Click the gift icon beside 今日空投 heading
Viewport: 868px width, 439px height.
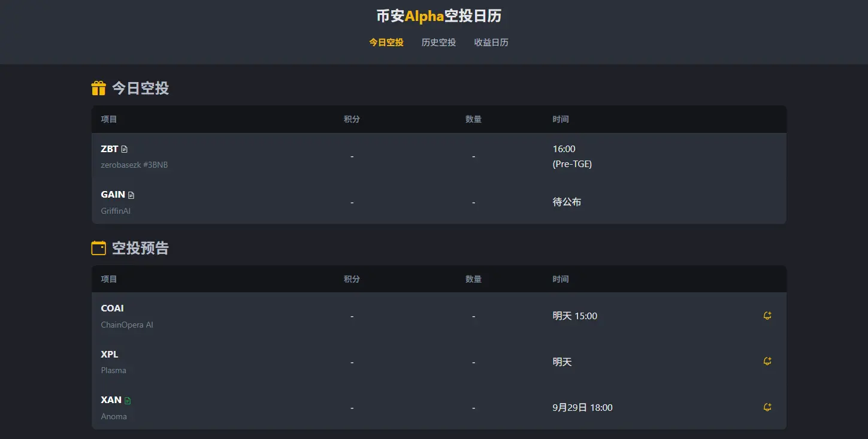[98, 88]
